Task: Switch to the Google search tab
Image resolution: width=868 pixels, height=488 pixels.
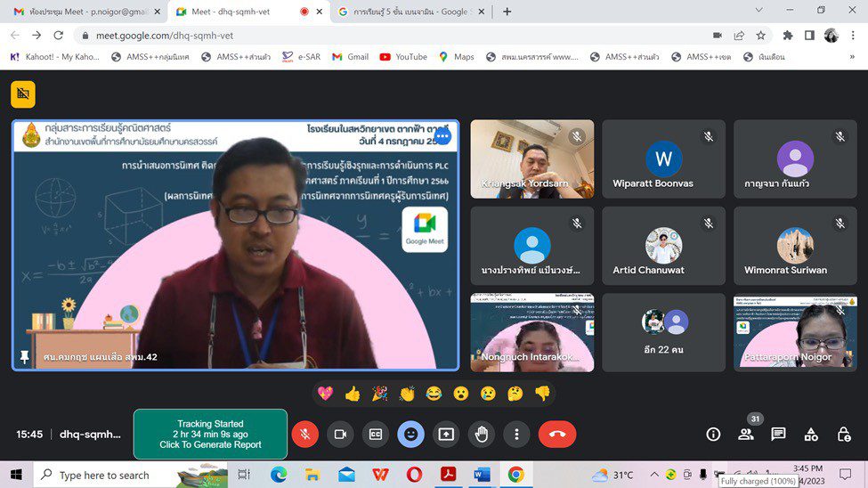Action: click(410, 11)
